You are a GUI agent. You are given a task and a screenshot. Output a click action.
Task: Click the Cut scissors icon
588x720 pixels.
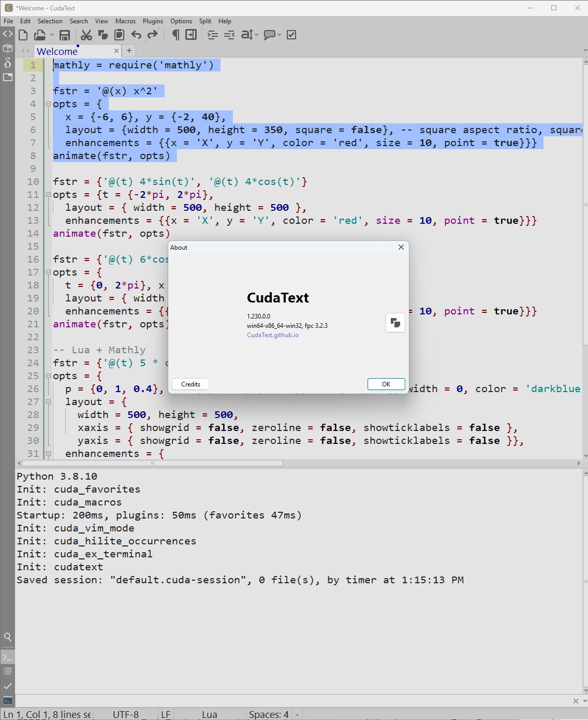[86, 35]
